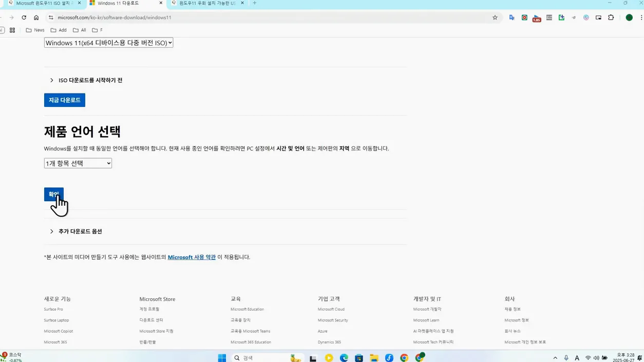The width and height of the screenshot is (644, 362).
Task: Expand '추가 다운로드 옵션' section
Action: tap(76, 231)
